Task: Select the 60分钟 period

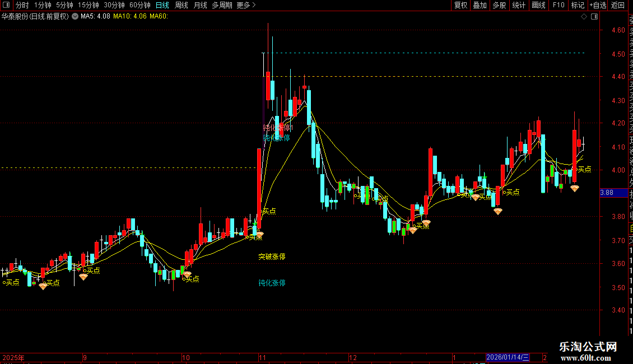Action: pos(139,5)
